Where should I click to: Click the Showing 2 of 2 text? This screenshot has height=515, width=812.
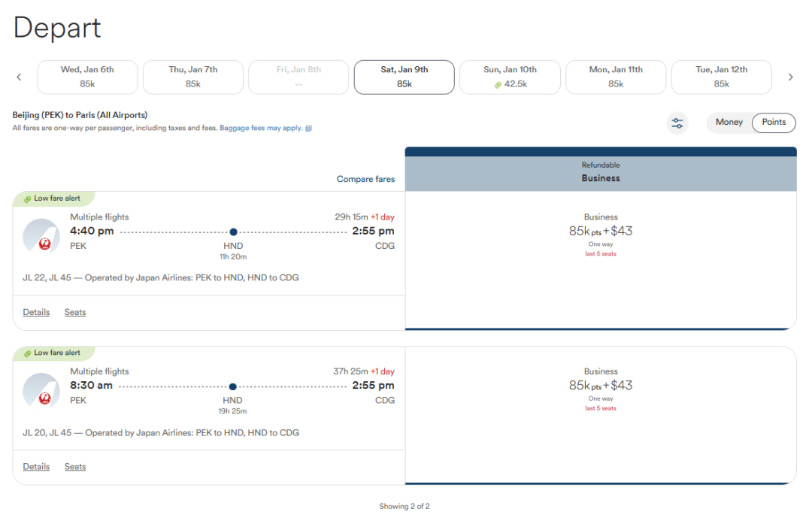point(404,506)
